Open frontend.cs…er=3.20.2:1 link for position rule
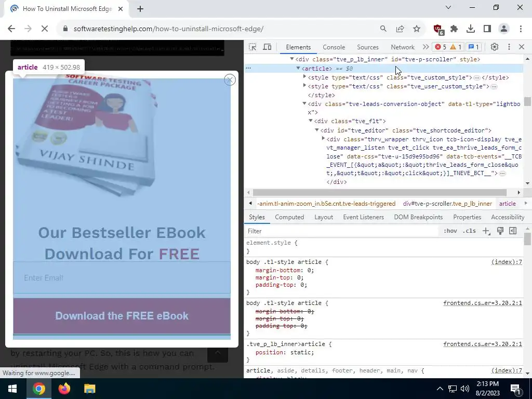 tap(483, 344)
